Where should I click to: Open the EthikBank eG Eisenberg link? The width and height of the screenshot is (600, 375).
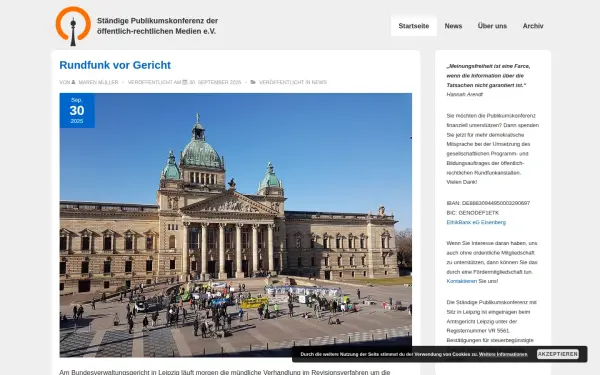pyautogui.click(x=476, y=222)
